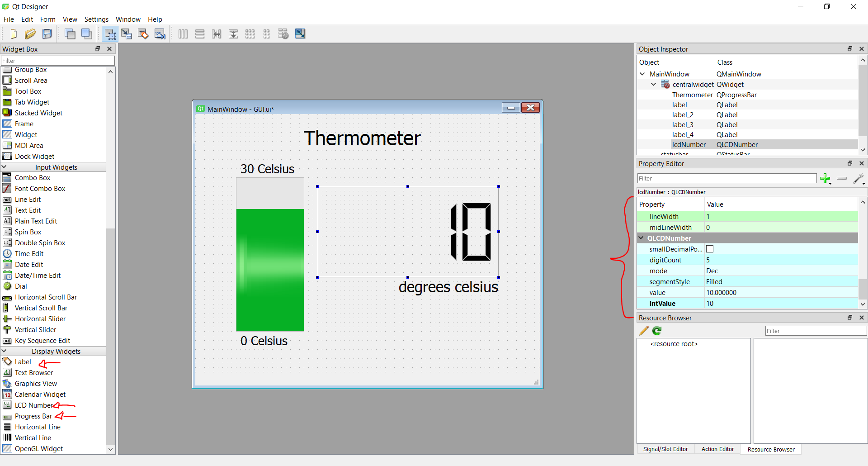The image size is (868, 466).
Task: Click the Resource Browser filter field
Action: pyautogui.click(x=816, y=331)
